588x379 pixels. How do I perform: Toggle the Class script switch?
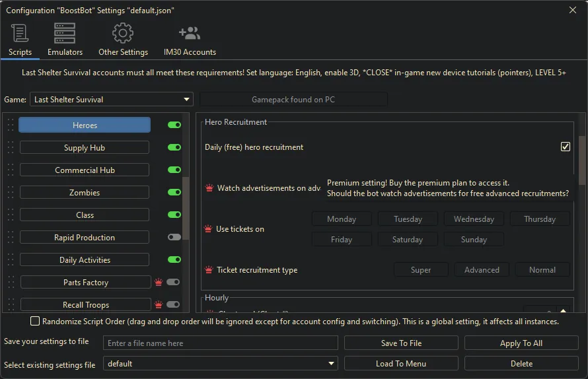click(x=174, y=215)
